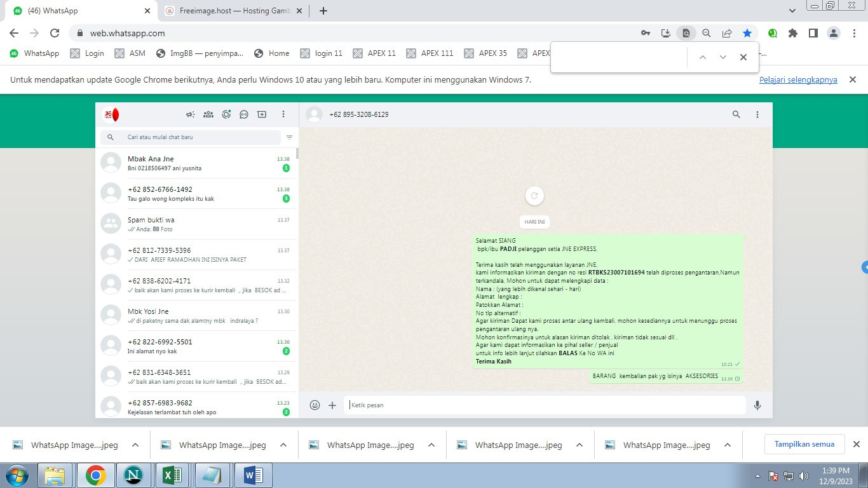868x488 pixels.
Task: Reload the current page
Action: point(55,33)
